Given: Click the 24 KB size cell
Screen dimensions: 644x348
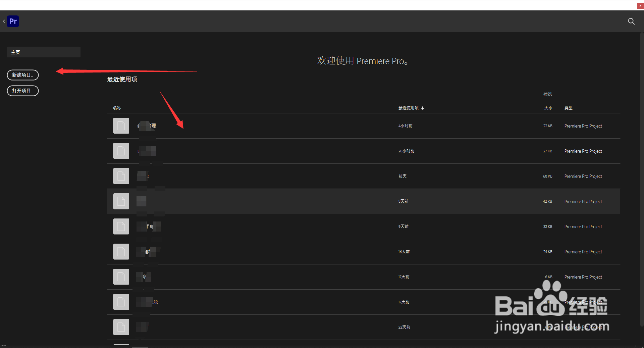Looking at the screenshot, I should pos(548,252).
